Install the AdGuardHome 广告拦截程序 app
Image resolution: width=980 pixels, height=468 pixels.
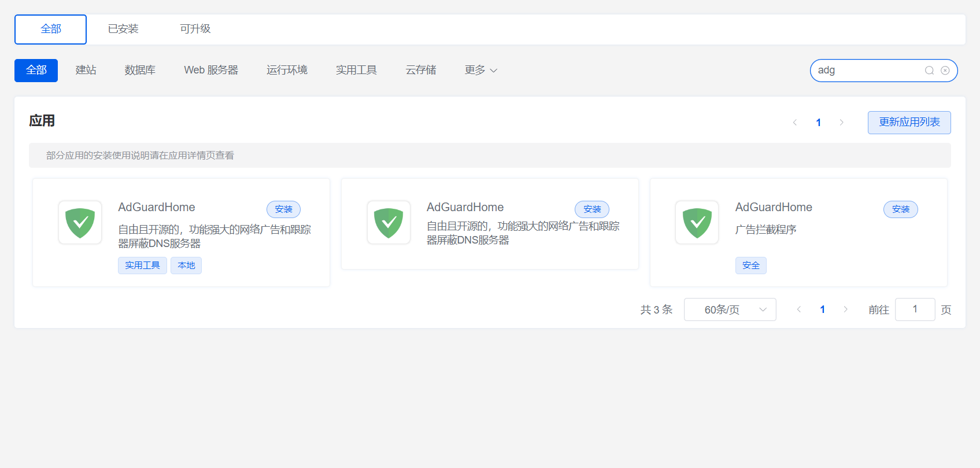point(901,209)
